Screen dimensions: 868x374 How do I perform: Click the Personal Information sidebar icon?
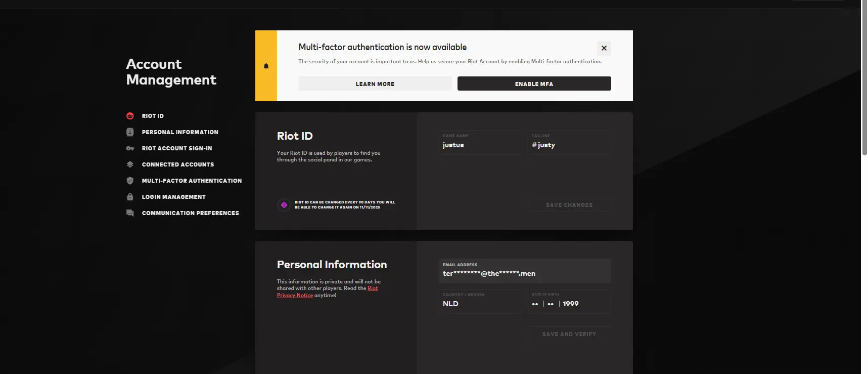click(130, 132)
